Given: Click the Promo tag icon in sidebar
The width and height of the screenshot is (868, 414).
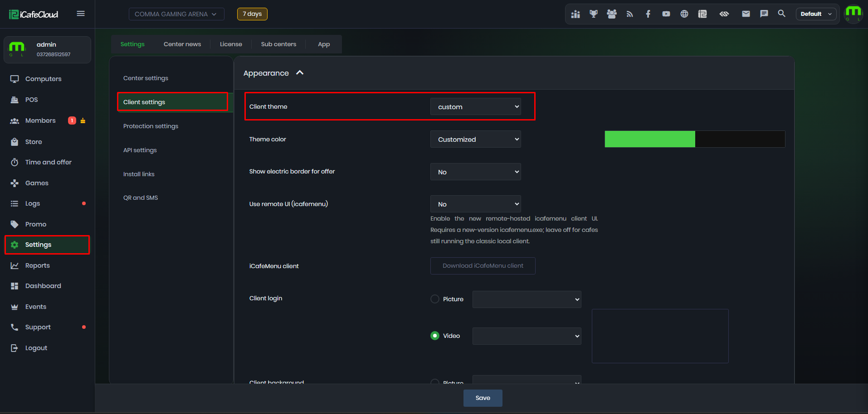Looking at the screenshot, I should click(x=15, y=224).
